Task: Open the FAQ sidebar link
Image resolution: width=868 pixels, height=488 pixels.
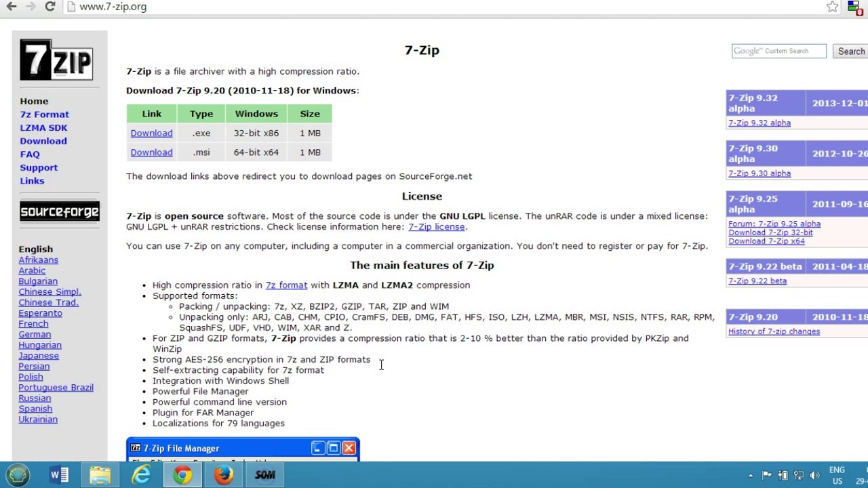Action: [30, 155]
